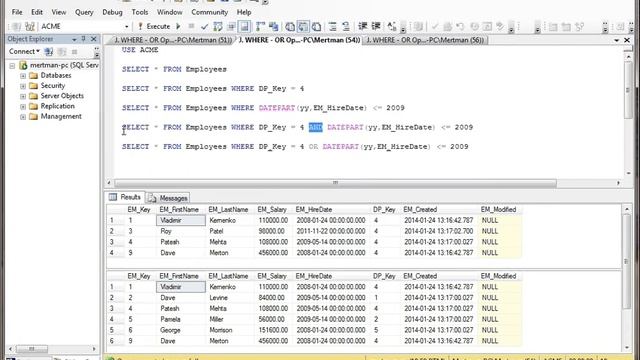Toggle IntelliSense Enabled icon
Image resolution: width=640 pixels, height=360 pixels.
point(244,27)
